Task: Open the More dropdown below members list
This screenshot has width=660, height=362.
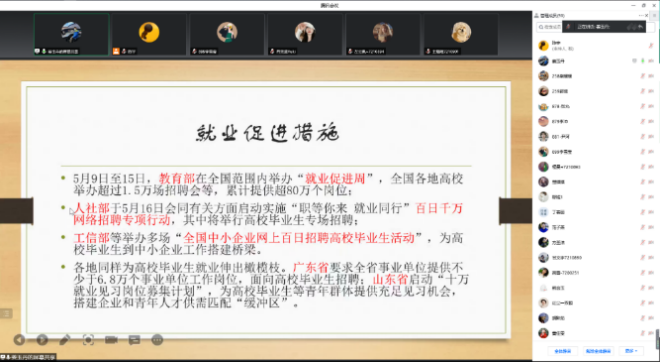Action: point(631,350)
